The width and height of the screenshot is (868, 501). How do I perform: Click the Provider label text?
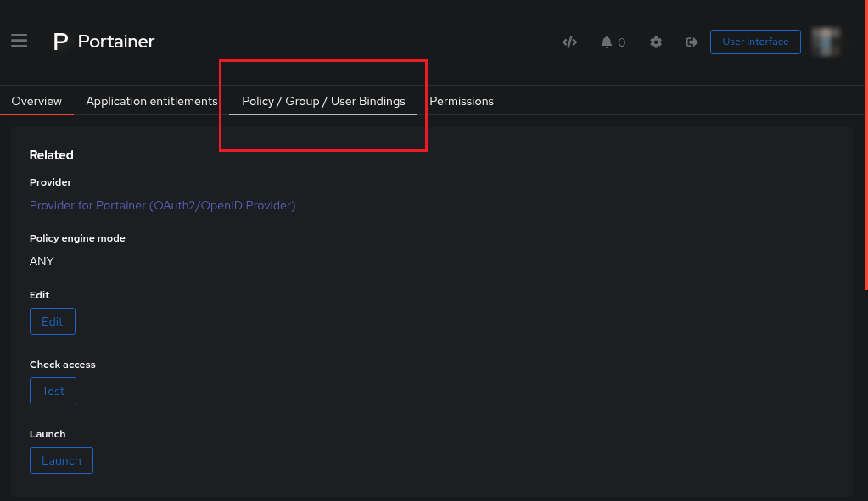pyautogui.click(x=50, y=182)
